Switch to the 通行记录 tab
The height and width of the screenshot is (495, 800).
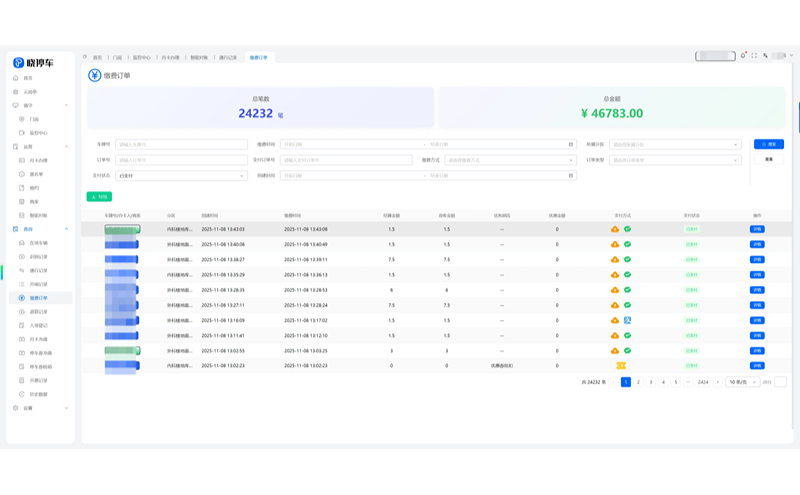[228, 57]
